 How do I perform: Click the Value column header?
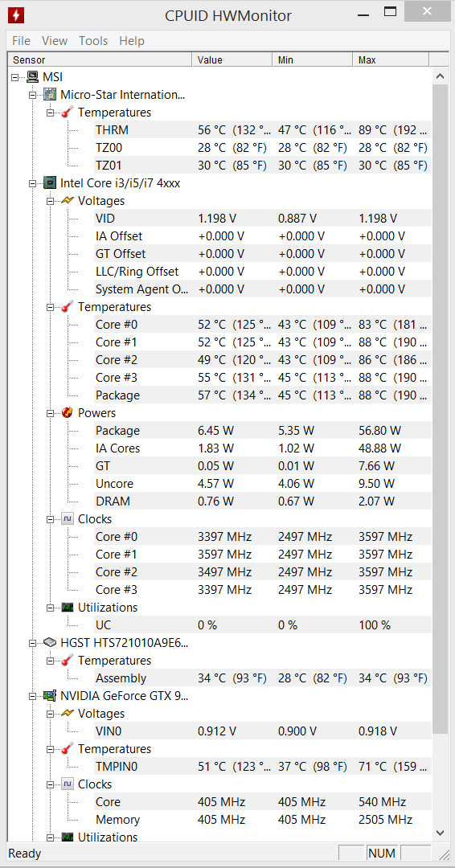(x=232, y=59)
